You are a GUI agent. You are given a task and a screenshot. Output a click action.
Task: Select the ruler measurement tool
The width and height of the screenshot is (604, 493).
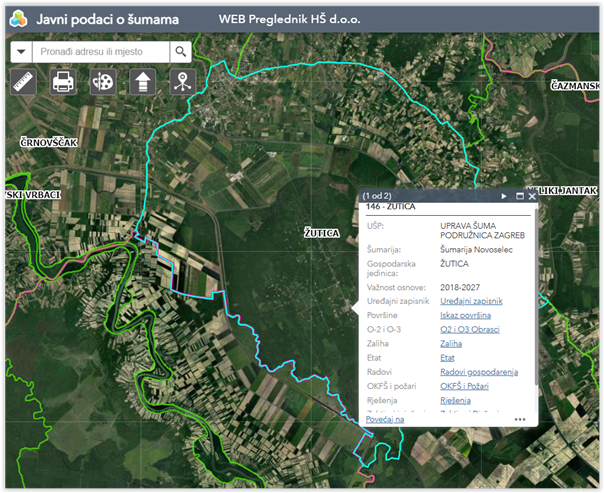pyautogui.click(x=23, y=81)
